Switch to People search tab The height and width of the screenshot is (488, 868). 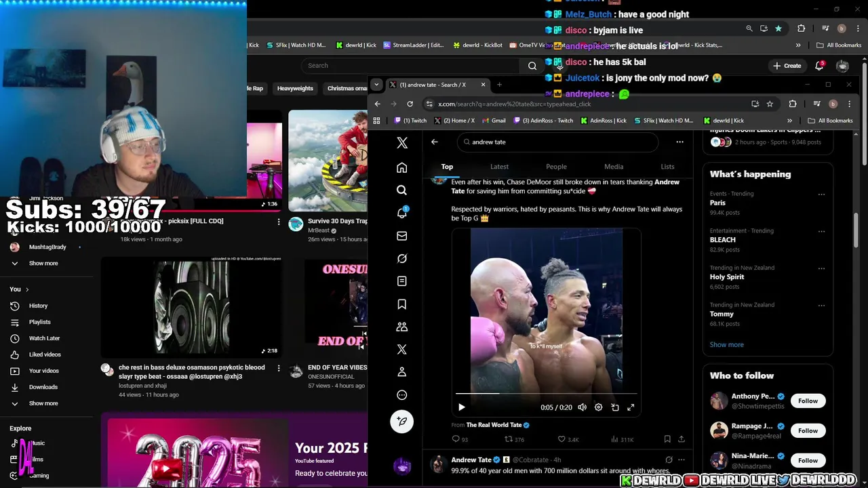pos(556,167)
